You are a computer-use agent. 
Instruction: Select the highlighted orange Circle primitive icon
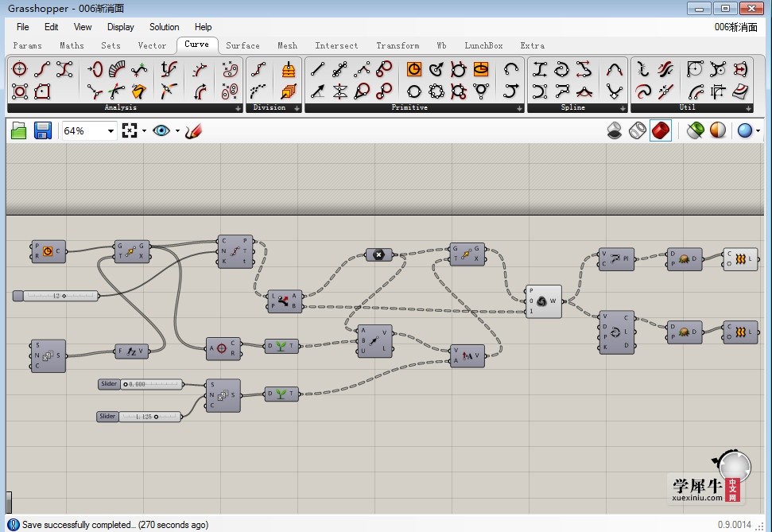(x=414, y=69)
